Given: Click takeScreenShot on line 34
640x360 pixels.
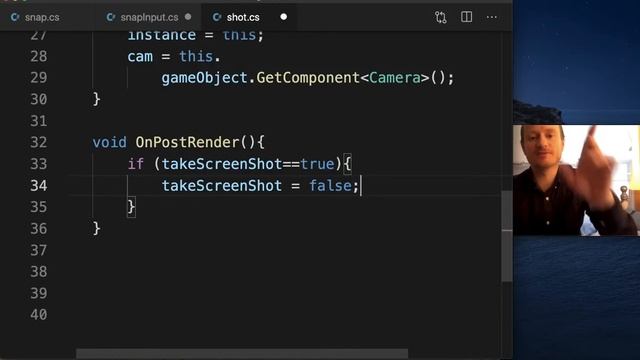Looking at the screenshot, I should [222, 186].
